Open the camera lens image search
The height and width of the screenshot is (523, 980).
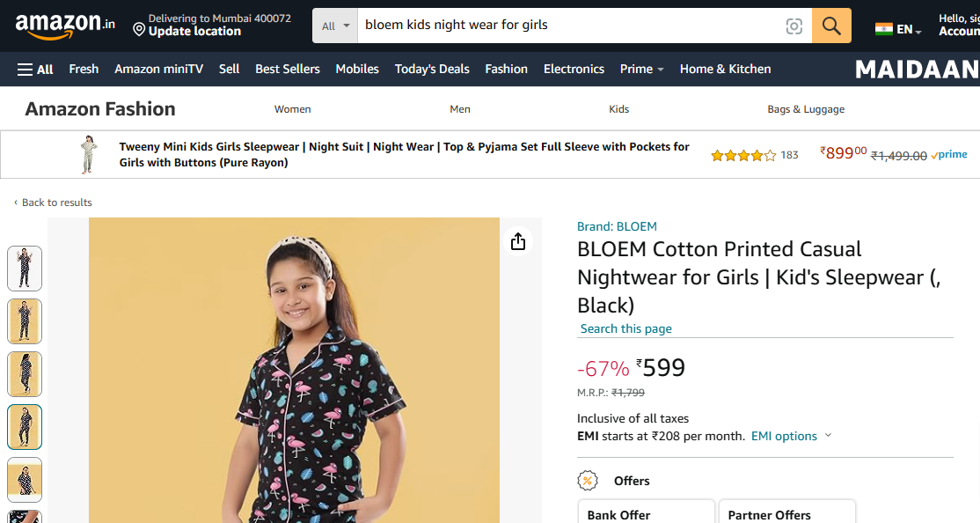[x=794, y=26]
